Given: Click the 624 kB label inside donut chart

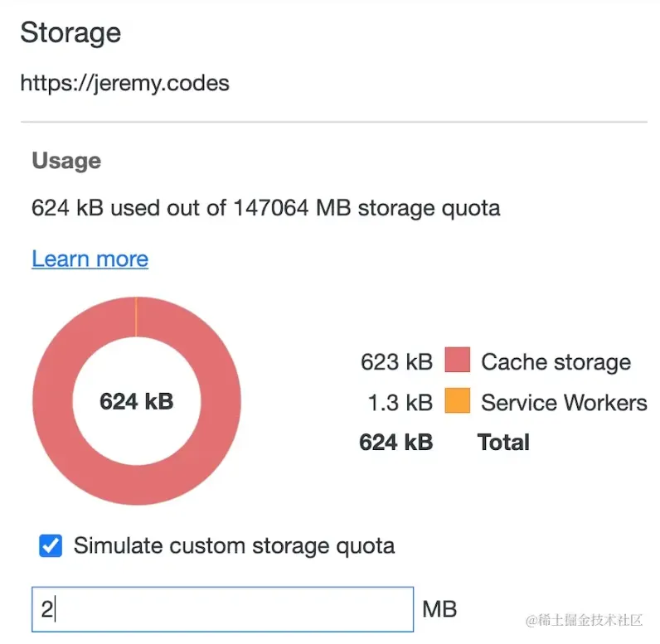Looking at the screenshot, I should 137,402.
